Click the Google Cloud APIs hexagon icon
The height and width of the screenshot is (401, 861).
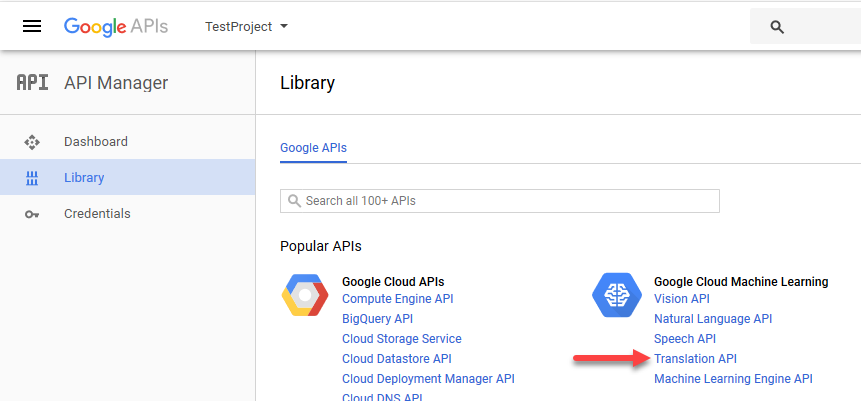click(304, 295)
